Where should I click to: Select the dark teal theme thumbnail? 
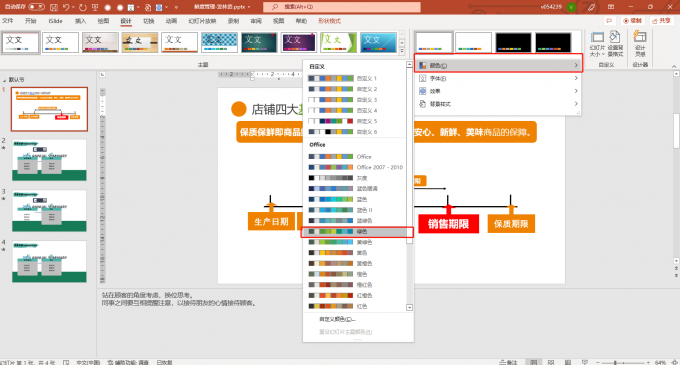click(x=259, y=42)
